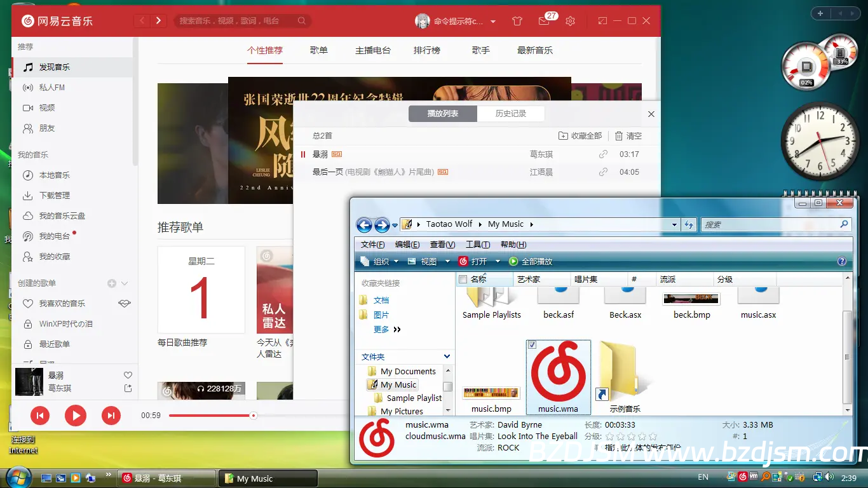868x488 pixels.
Task: Open the 组织 dropdown in Explorer toolbar
Action: (x=379, y=261)
